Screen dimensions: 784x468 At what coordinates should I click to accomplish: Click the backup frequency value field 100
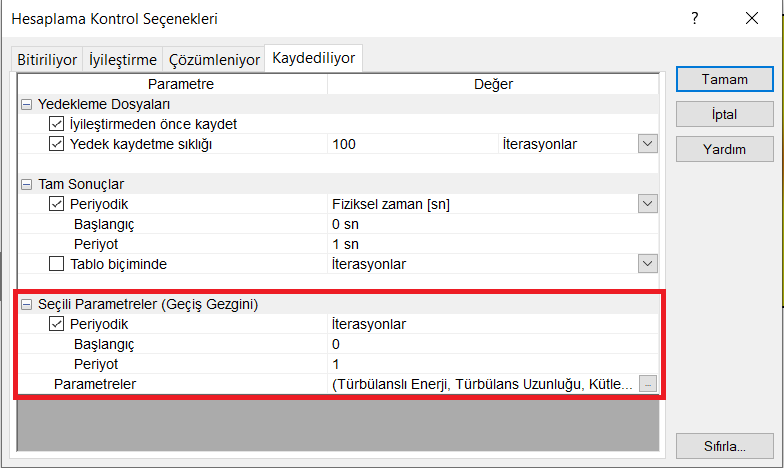(x=412, y=144)
